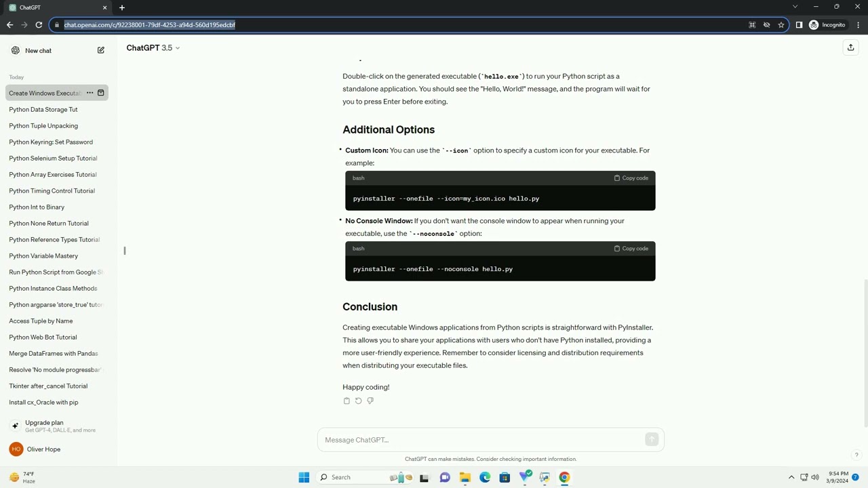The width and height of the screenshot is (868, 488).
Task: Expand the browser tab search chevron
Action: pyautogui.click(x=795, y=7)
